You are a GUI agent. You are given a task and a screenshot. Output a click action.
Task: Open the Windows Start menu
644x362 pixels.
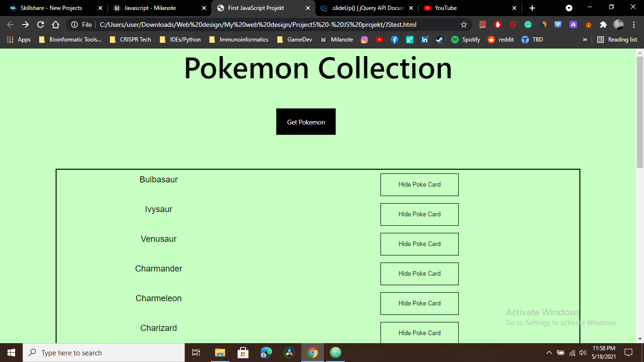tap(11, 353)
